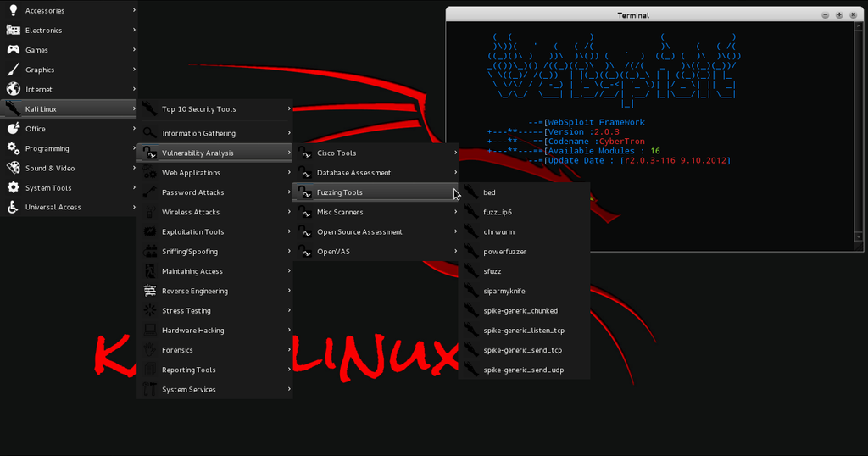Viewport: 868px width, 456px height.
Task: Click the Top 10 Security Tools icon
Action: tap(149, 109)
